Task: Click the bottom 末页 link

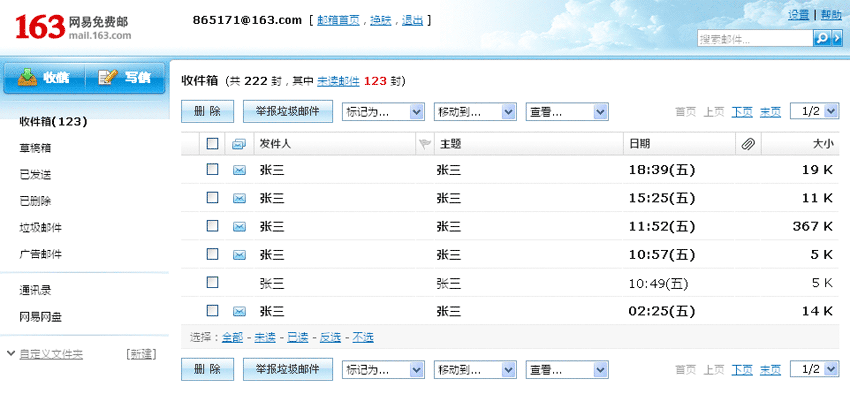Action: 770,370
